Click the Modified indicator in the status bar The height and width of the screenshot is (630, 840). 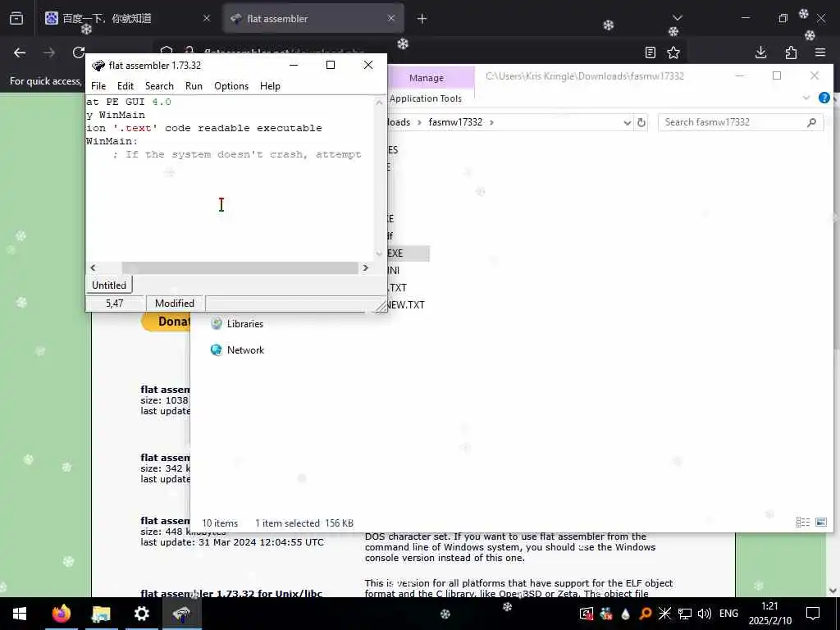pos(175,304)
